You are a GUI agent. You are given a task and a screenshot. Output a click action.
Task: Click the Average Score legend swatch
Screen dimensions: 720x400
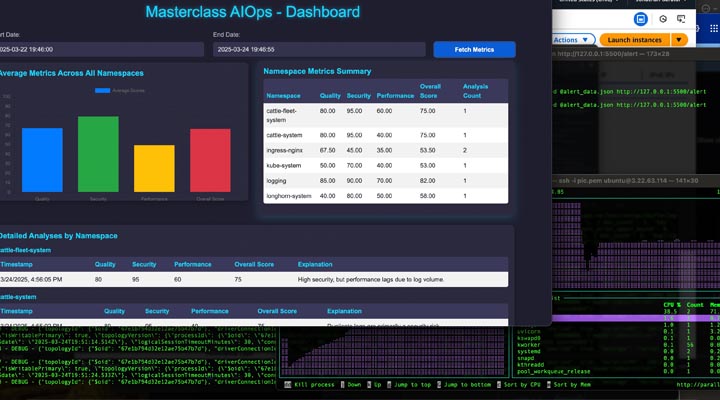(102, 90)
